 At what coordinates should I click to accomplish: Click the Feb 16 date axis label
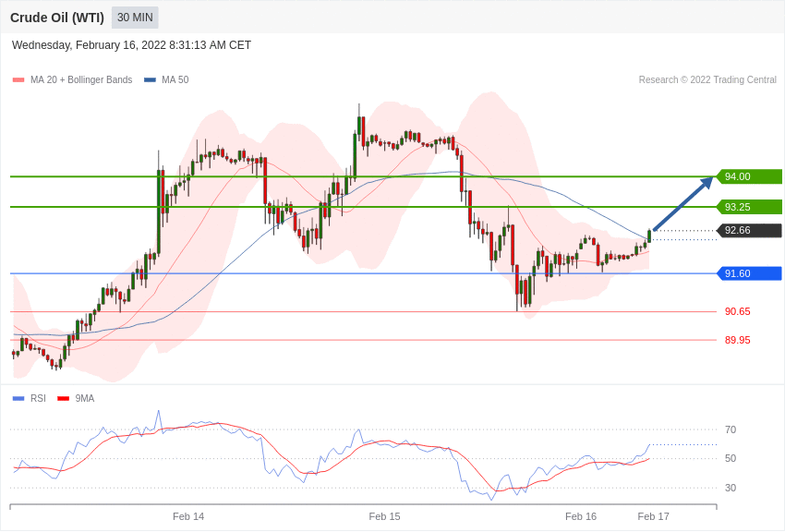(x=581, y=516)
